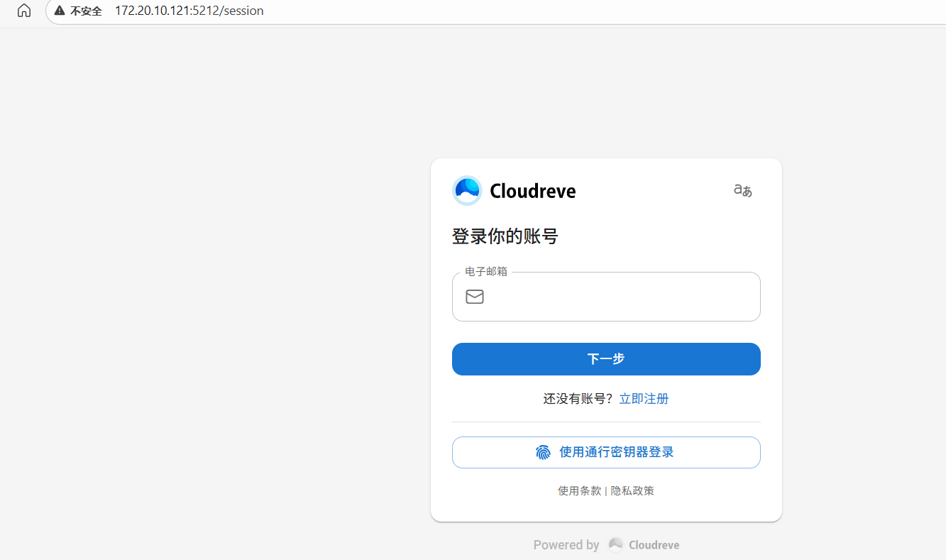
Task: Click the email envelope icon
Action: pos(475,297)
